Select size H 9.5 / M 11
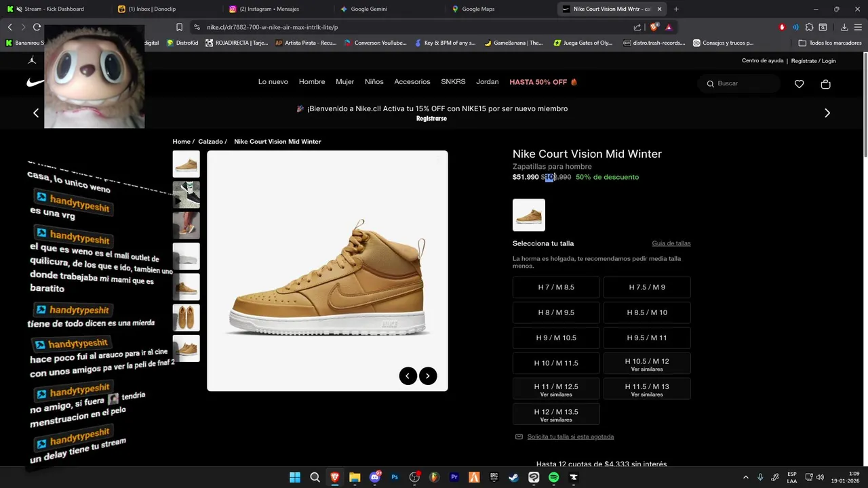 tap(647, 338)
